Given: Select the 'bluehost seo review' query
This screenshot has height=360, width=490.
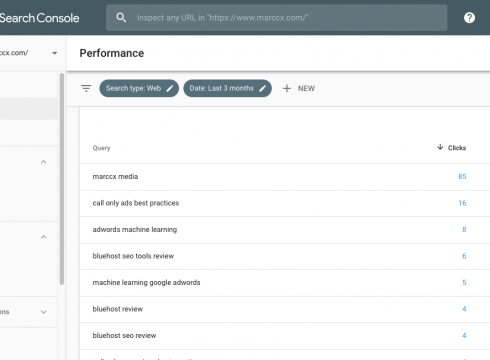Looking at the screenshot, I should coord(285,336).
